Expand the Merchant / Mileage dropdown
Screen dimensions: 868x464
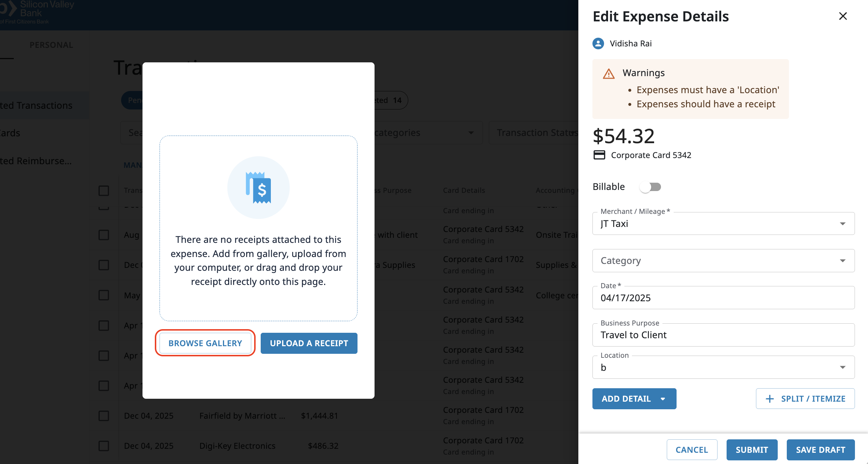[x=842, y=224]
